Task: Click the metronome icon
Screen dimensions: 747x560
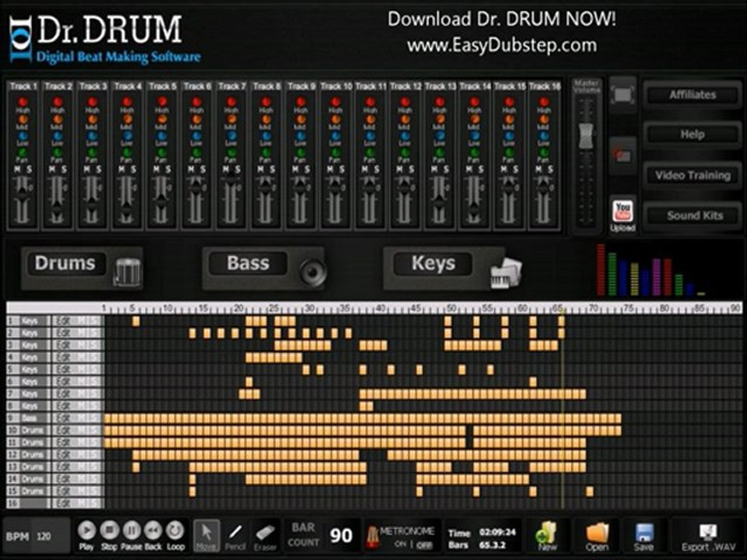Action: (x=372, y=536)
